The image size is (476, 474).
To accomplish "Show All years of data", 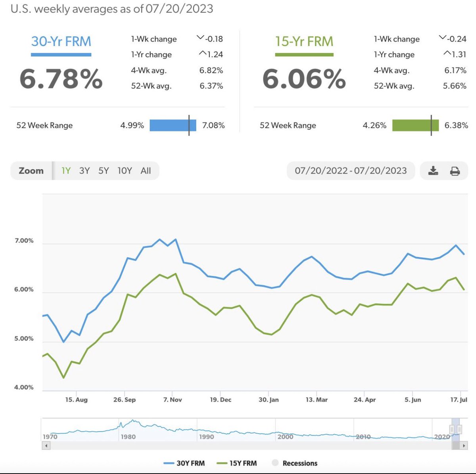I will (x=146, y=171).
